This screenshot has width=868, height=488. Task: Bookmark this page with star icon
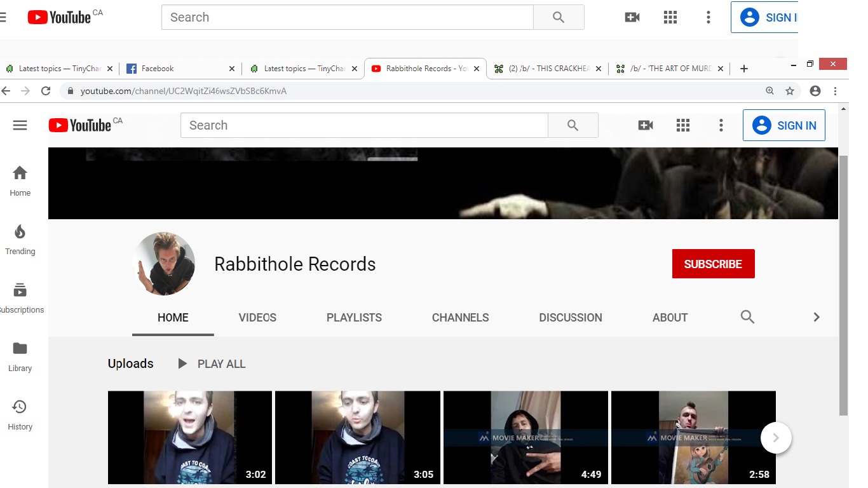click(x=790, y=91)
